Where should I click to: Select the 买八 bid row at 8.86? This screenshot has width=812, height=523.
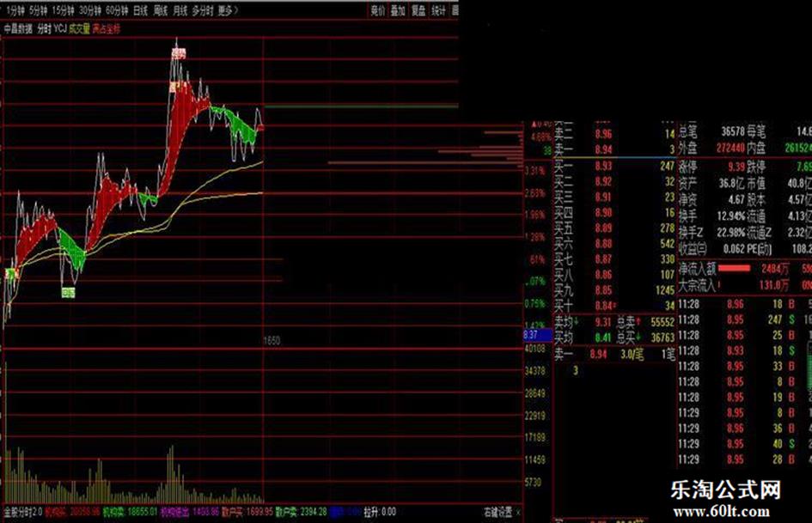614,275
